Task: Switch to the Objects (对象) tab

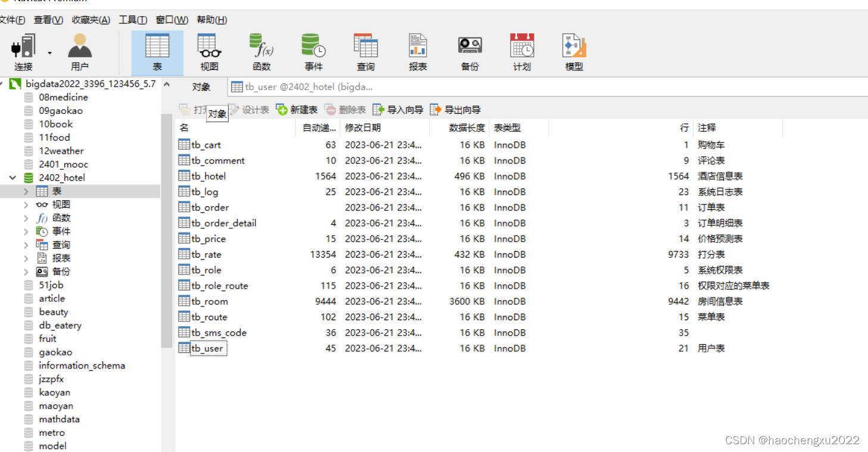Action: click(201, 87)
